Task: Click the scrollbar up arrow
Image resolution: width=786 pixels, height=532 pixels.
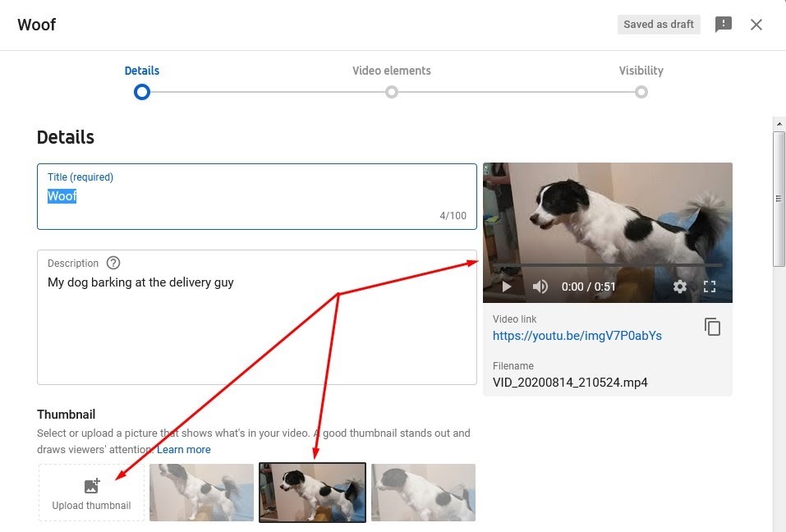Action: tap(779, 123)
